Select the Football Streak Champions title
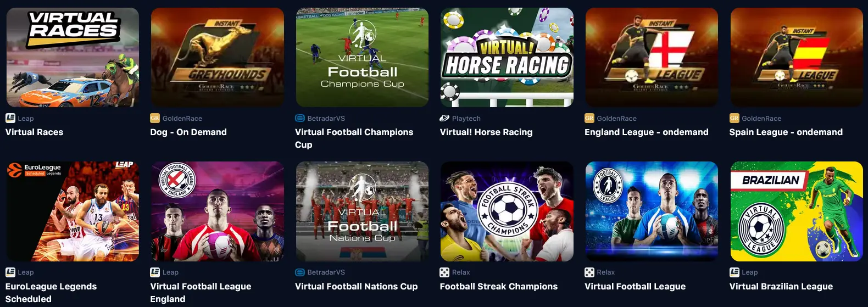This screenshot has width=868, height=307. [499, 287]
